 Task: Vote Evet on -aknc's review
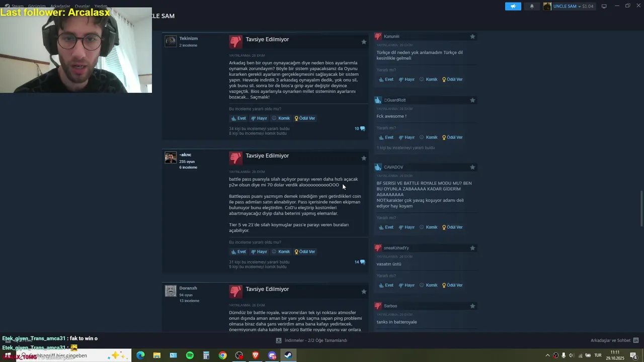click(x=238, y=251)
